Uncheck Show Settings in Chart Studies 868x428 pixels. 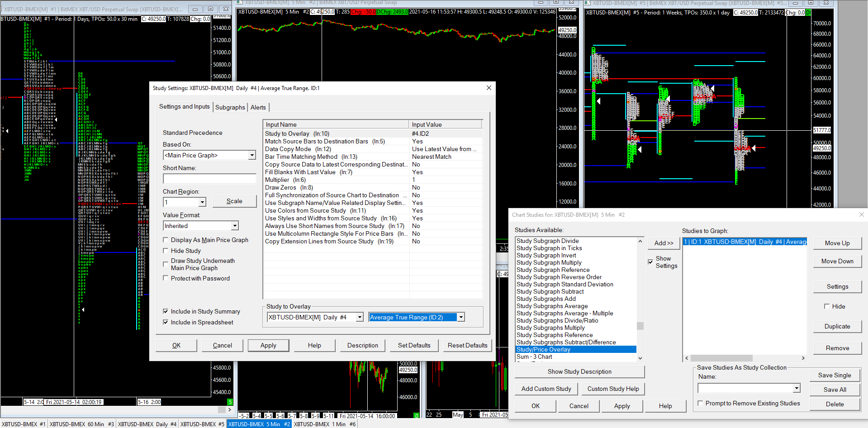tap(650, 262)
